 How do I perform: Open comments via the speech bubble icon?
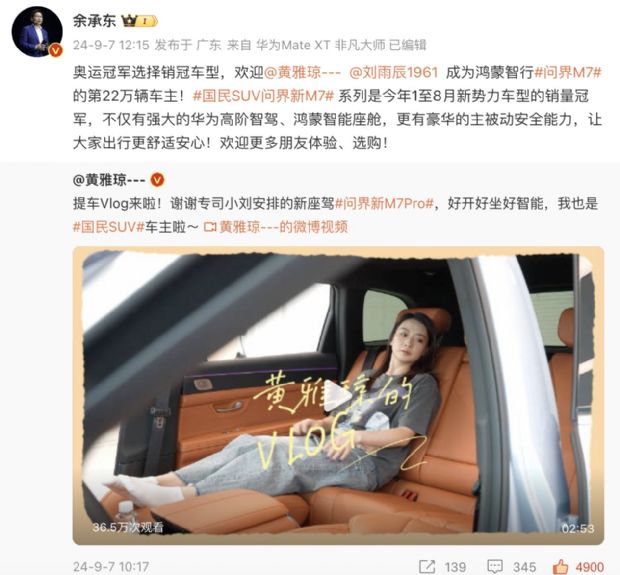(x=495, y=566)
